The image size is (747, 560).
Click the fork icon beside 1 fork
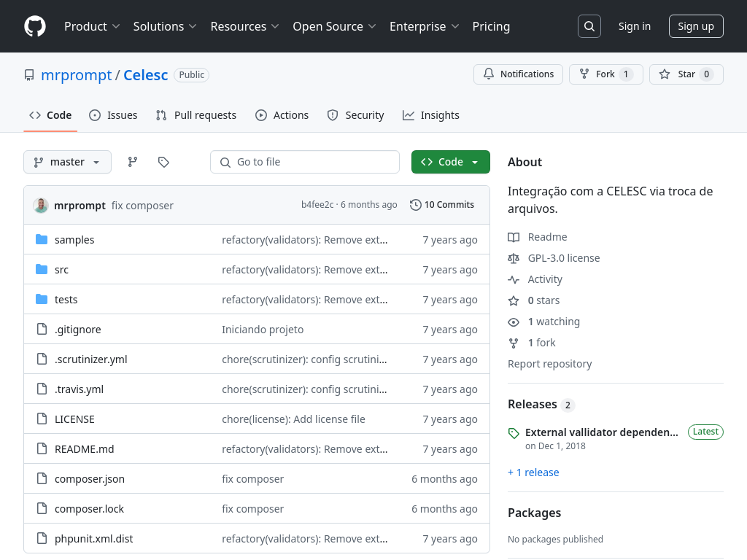(x=514, y=343)
